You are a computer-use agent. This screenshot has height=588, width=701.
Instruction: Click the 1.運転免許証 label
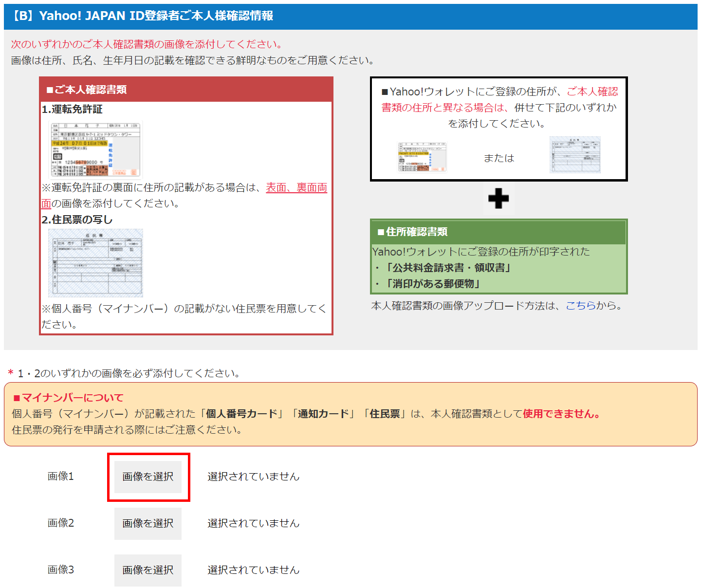click(72, 109)
